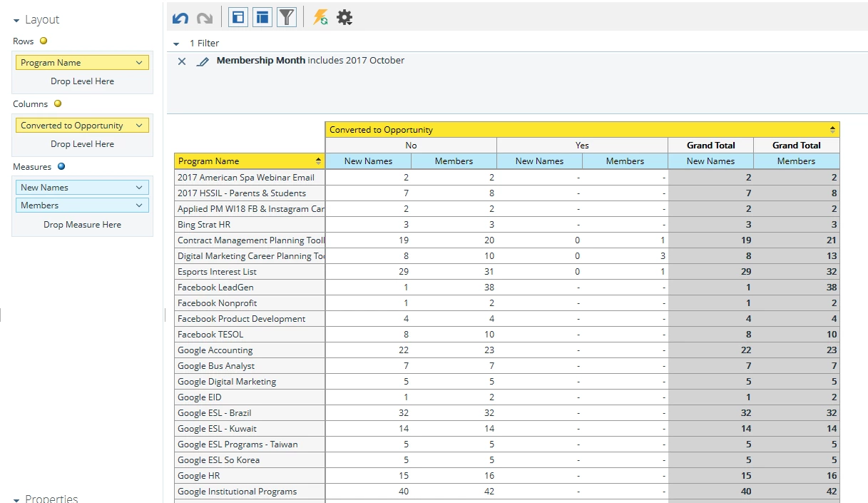This screenshot has height=503, width=868.
Task: Select row Google ESL - Kuwait
Action: click(x=250, y=429)
